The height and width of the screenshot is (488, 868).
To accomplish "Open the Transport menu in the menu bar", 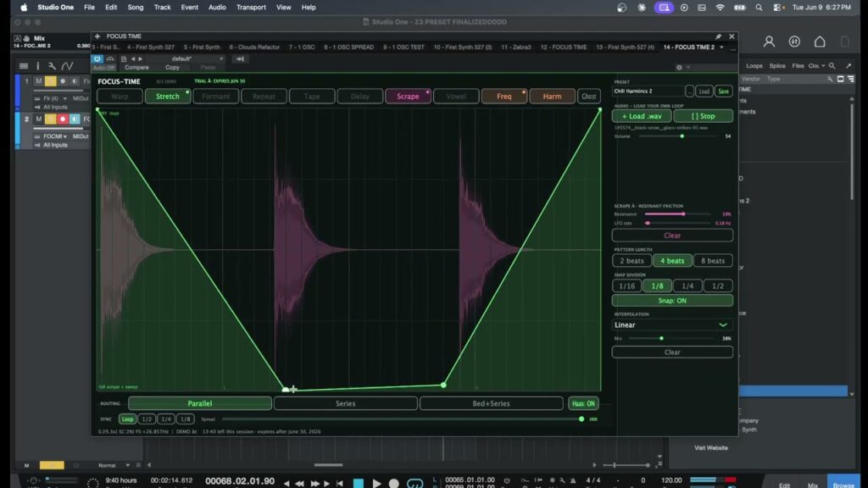I will [251, 7].
